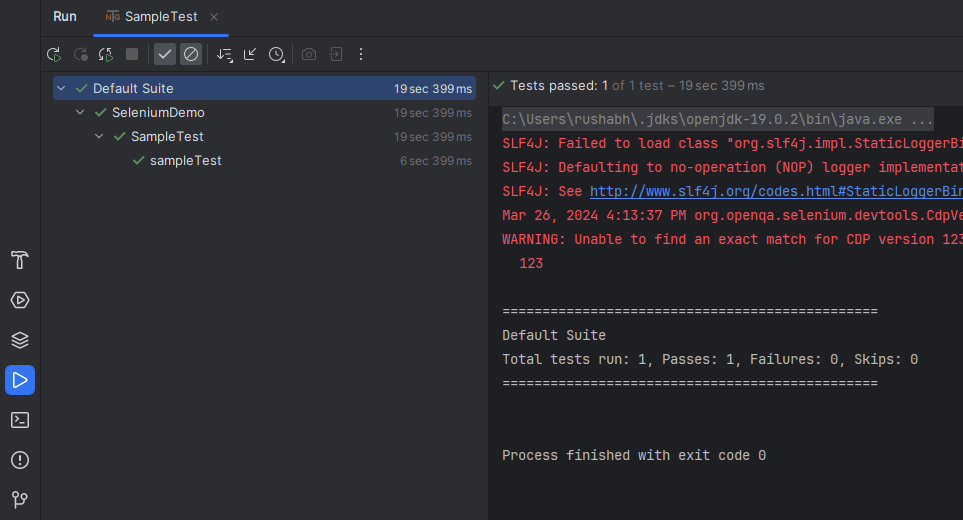Click the screenshot camera icon
The width and height of the screenshot is (963, 520).
(x=309, y=55)
